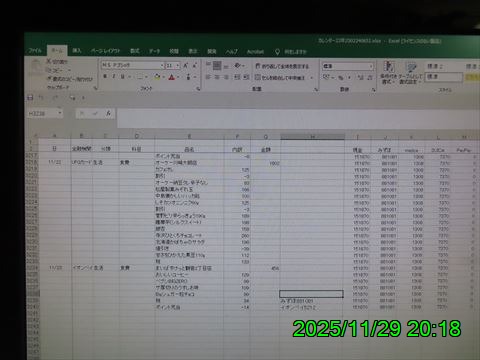
Task: Toggle Underline formatting in Font group
Action: (122, 77)
